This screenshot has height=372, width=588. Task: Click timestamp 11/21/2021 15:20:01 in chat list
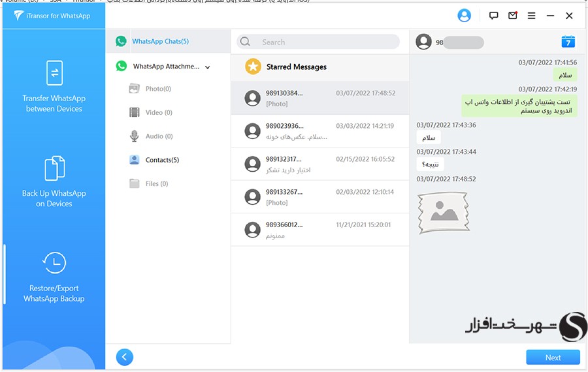tap(363, 225)
